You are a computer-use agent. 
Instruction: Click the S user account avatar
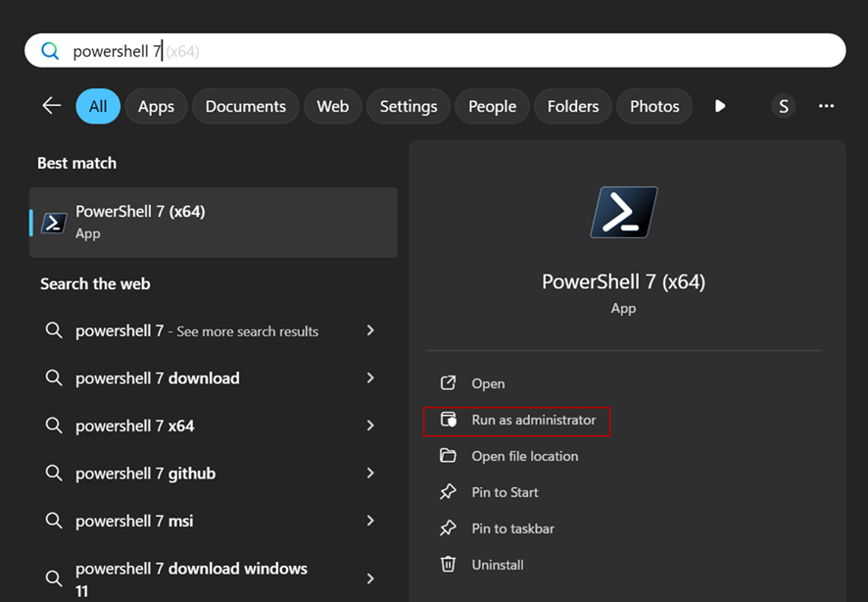[782, 106]
